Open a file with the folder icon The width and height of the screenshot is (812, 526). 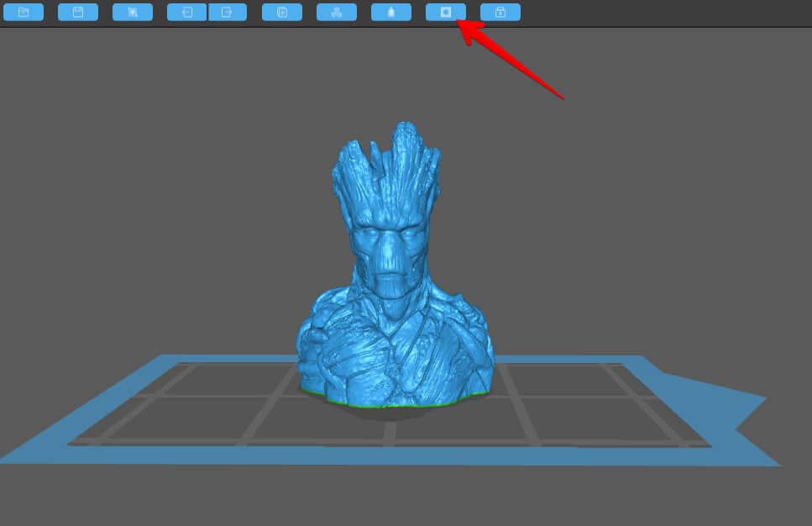(24, 12)
